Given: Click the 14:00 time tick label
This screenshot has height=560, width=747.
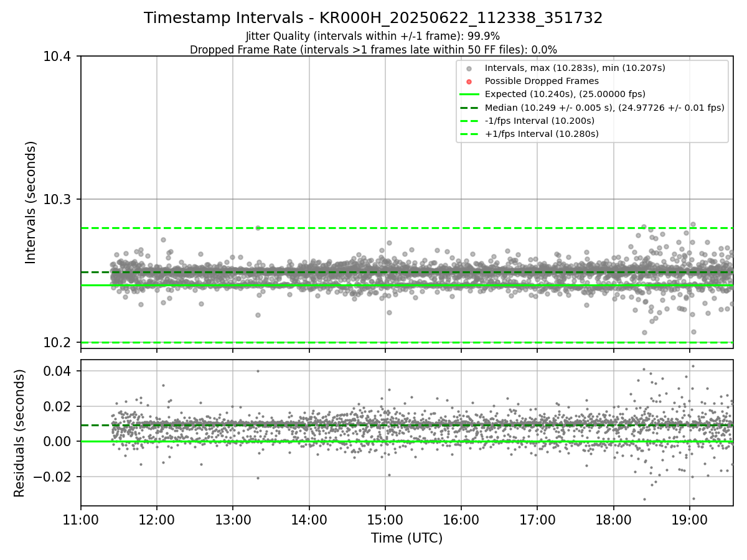Looking at the screenshot, I should pos(309,519).
